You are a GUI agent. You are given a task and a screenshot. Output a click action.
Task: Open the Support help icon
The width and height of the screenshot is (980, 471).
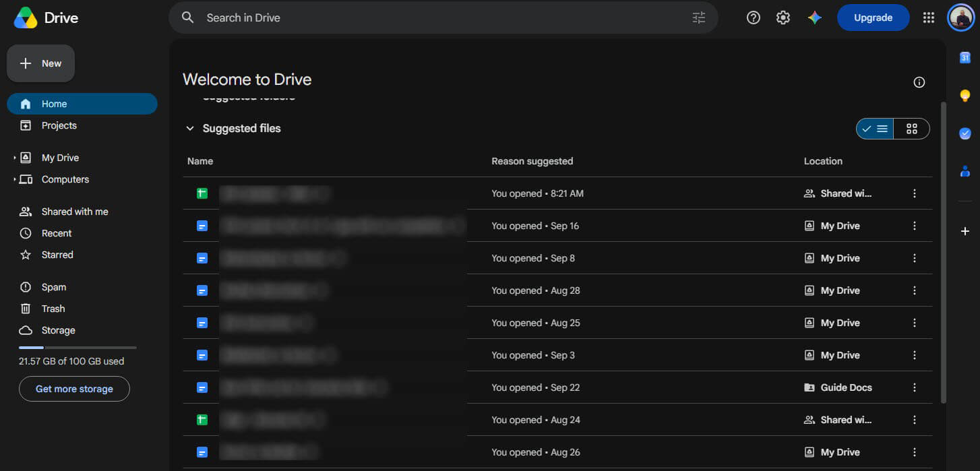coord(754,18)
